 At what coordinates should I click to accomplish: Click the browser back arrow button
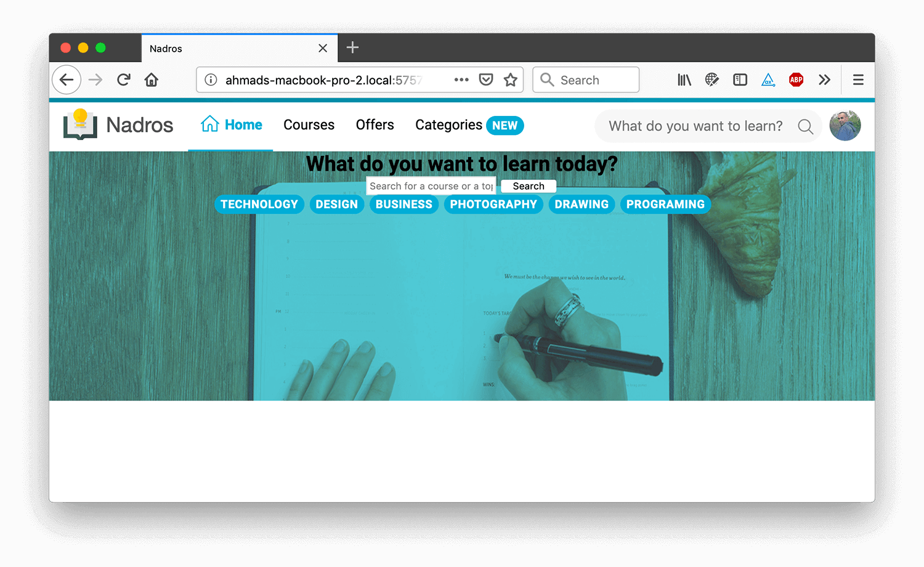pyautogui.click(x=67, y=80)
